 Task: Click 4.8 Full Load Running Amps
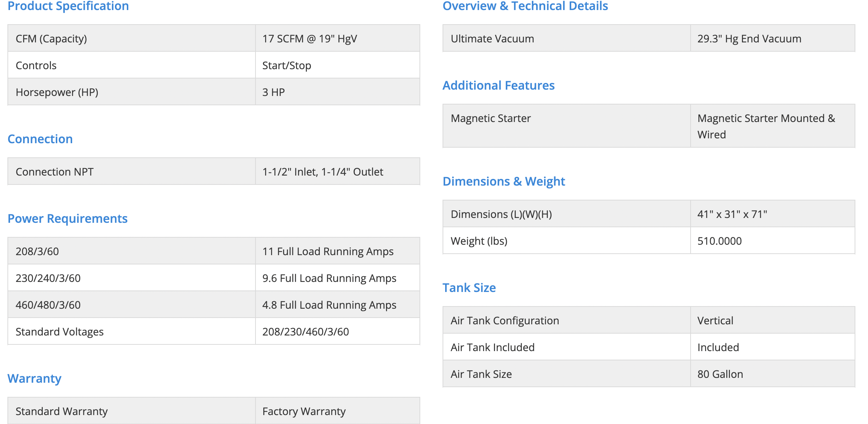pos(329,305)
